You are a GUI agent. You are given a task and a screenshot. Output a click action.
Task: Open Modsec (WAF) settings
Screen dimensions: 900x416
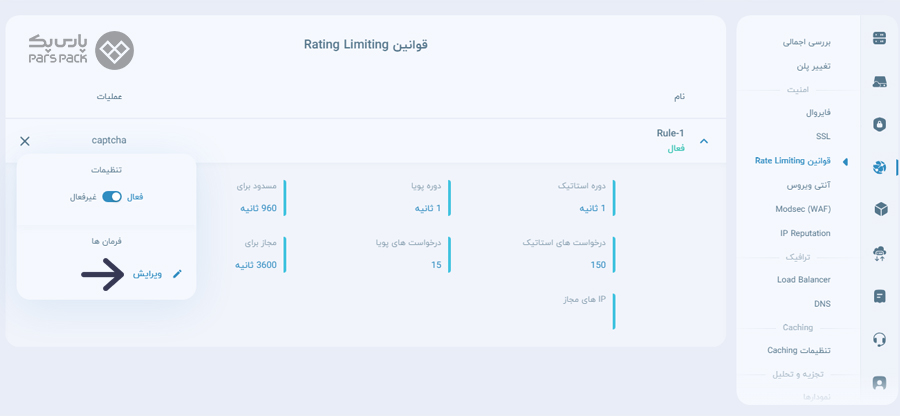click(x=803, y=209)
